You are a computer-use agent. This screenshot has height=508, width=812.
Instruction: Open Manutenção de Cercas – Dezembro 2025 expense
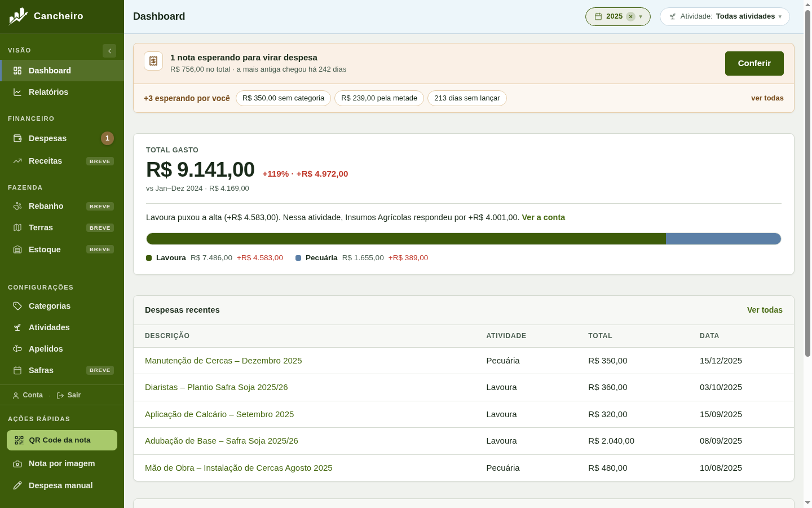223,361
